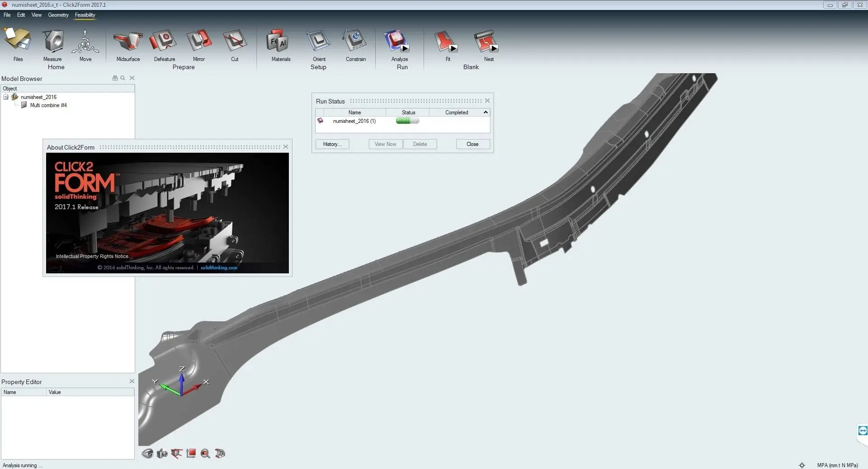Open the solidthinking.com link
The height and width of the screenshot is (469, 868).
(219, 267)
